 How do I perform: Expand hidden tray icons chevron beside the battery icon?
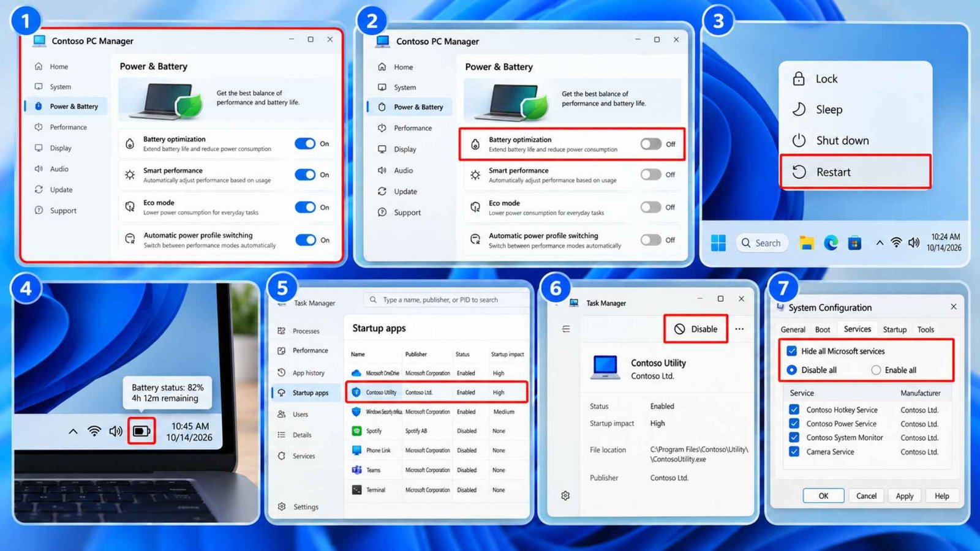73,431
